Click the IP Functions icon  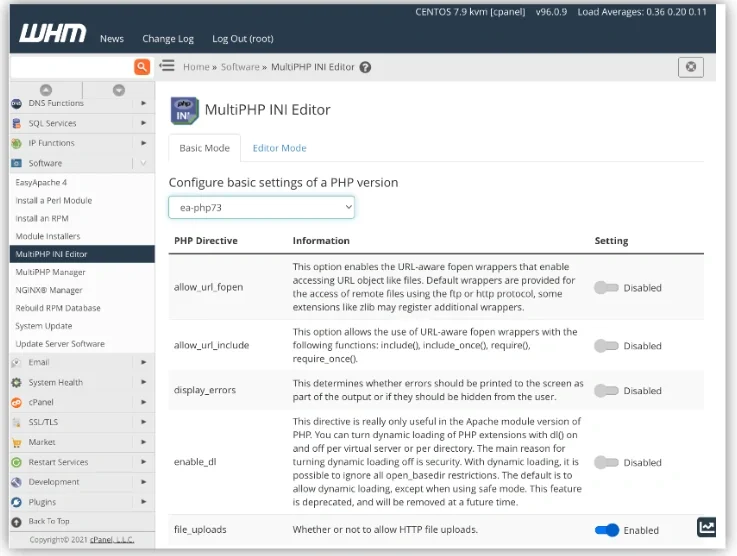[x=16, y=143]
